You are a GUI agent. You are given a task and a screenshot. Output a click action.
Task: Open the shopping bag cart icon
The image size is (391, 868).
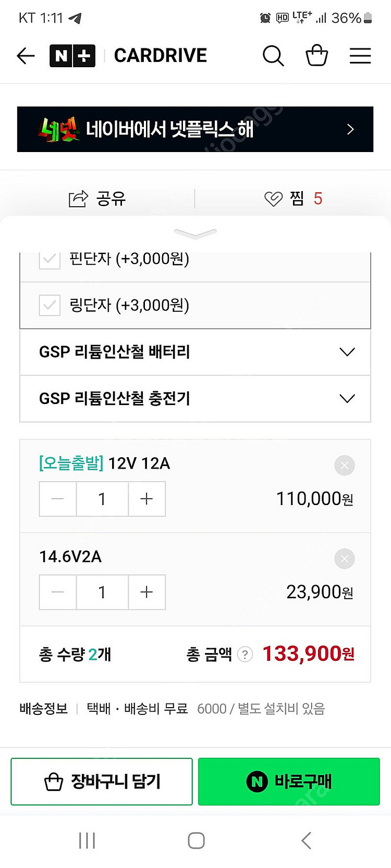click(316, 56)
